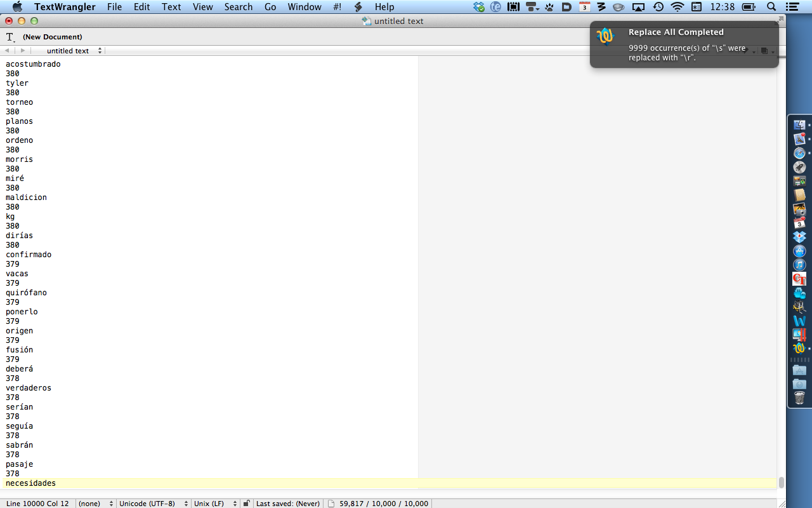Image resolution: width=812 pixels, height=508 pixels.
Task: Click the document icon in status bar
Action: (x=331, y=504)
